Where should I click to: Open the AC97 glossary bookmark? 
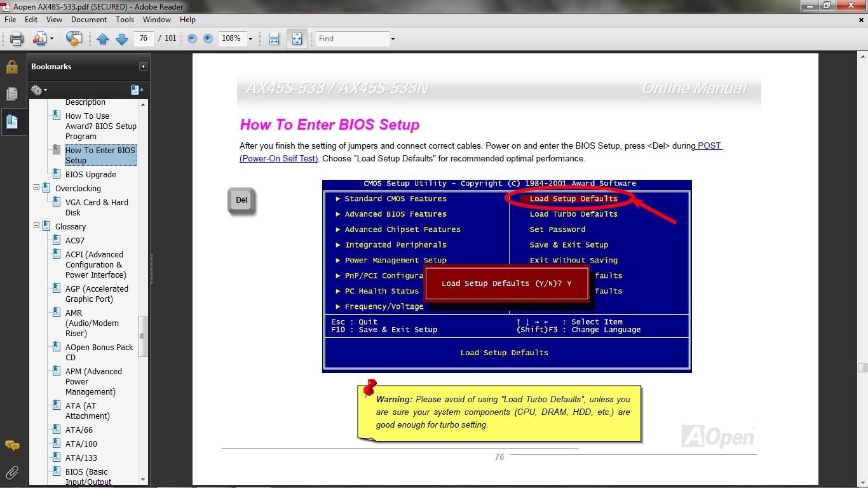[x=75, y=240]
